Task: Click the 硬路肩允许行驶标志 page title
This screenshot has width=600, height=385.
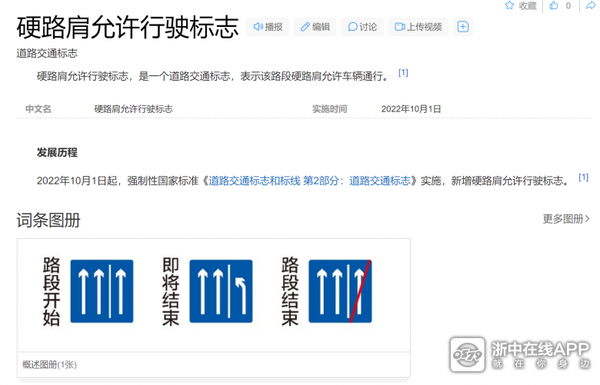Action: click(127, 27)
